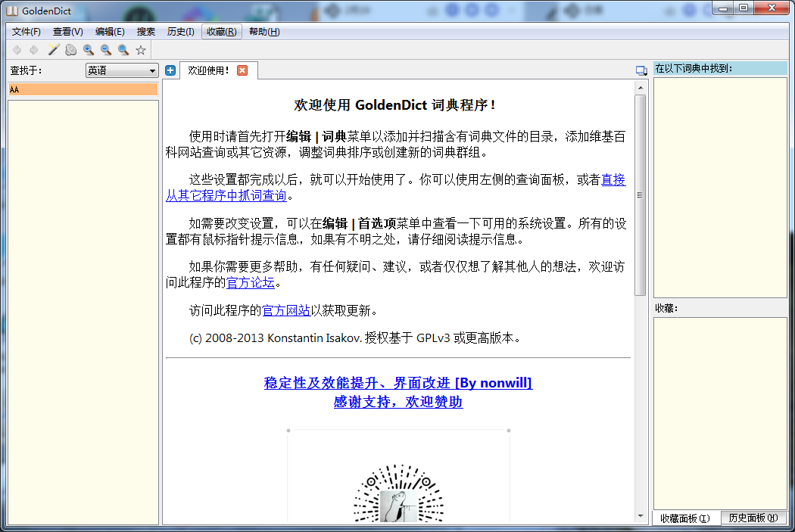Switch to the 历史面板 tab
Viewport: 795px width, 532px height.
tap(753, 518)
